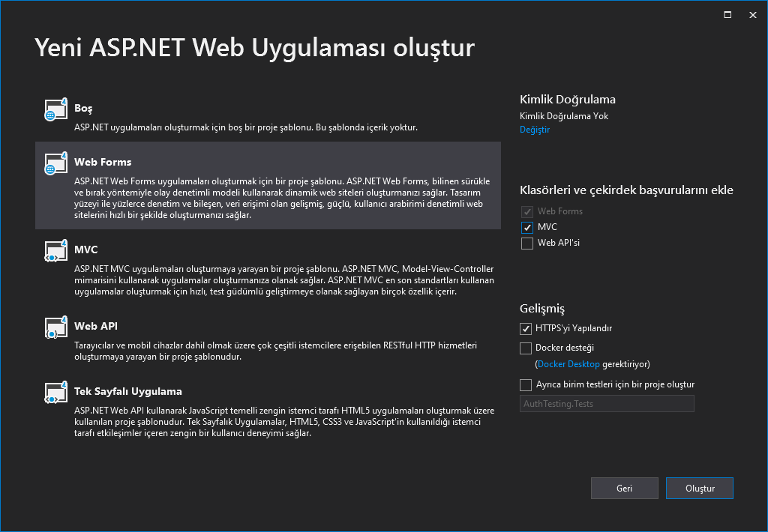Click the dialog title Yeni ASP.NET Web Uygulaması
Image resolution: width=768 pixels, height=532 pixels.
coord(255,47)
